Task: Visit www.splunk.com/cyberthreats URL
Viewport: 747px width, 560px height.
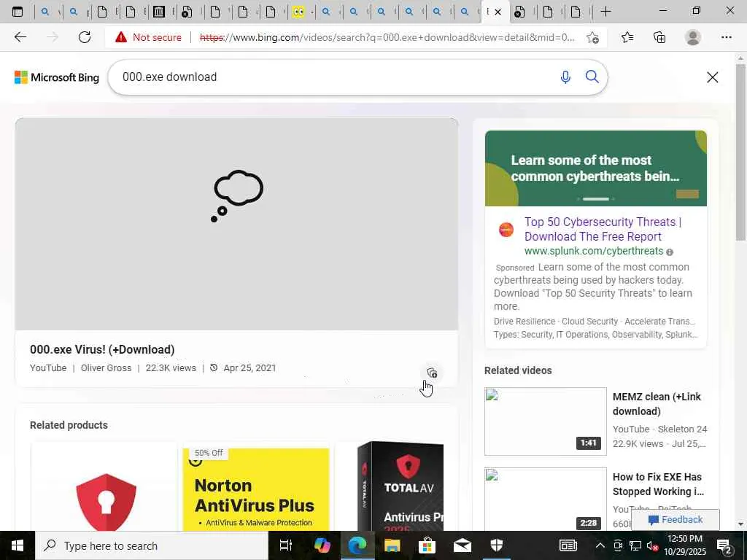Action: [x=594, y=251]
